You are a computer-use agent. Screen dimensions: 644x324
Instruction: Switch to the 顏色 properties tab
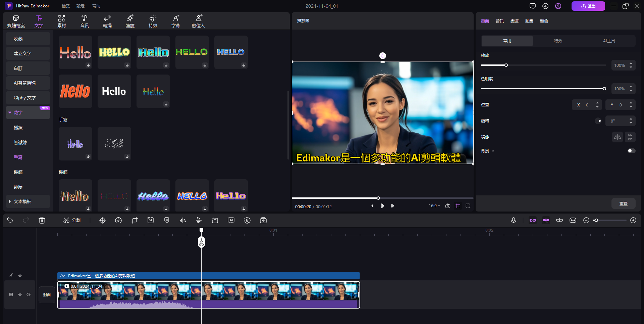544,21
